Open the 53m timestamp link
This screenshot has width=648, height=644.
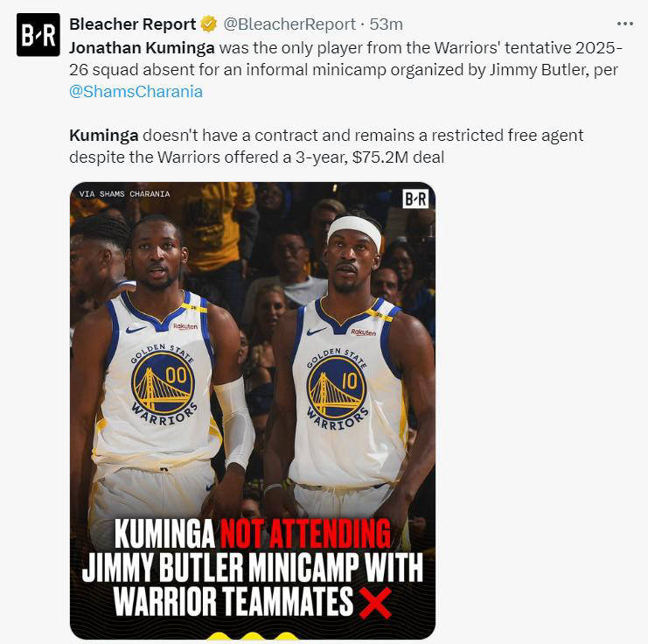[386, 24]
